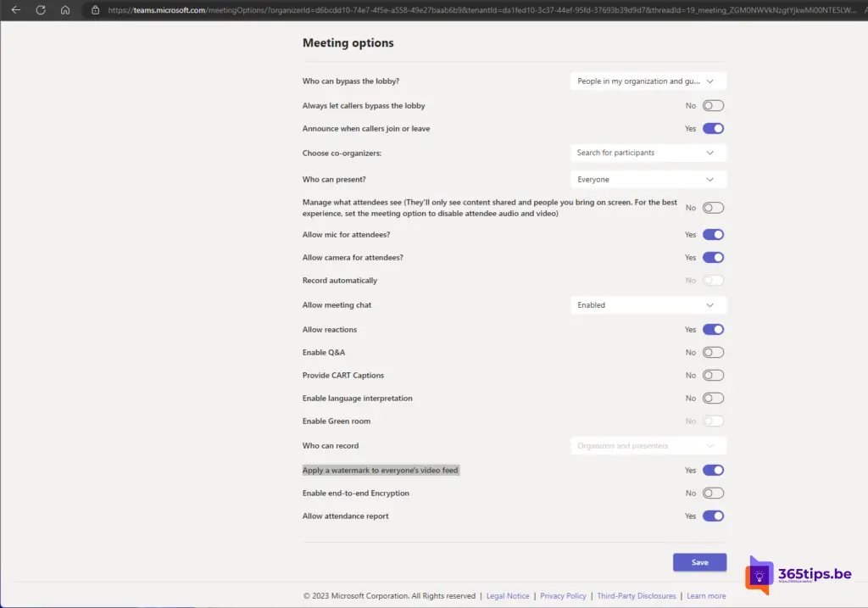Switch on 'Provide CART Captions'
The width and height of the screenshot is (868, 608).
pos(713,376)
